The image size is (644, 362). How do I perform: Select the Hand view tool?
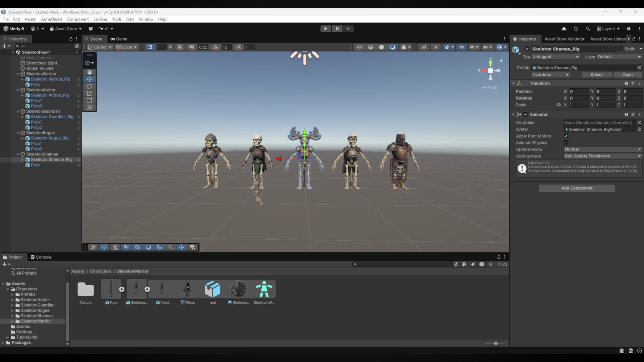[x=90, y=72]
